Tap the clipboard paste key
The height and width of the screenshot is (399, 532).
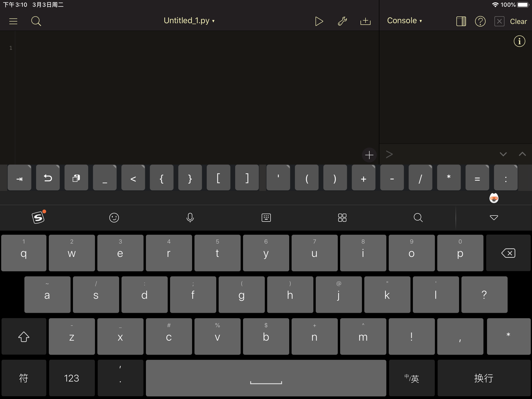pyautogui.click(x=76, y=178)
